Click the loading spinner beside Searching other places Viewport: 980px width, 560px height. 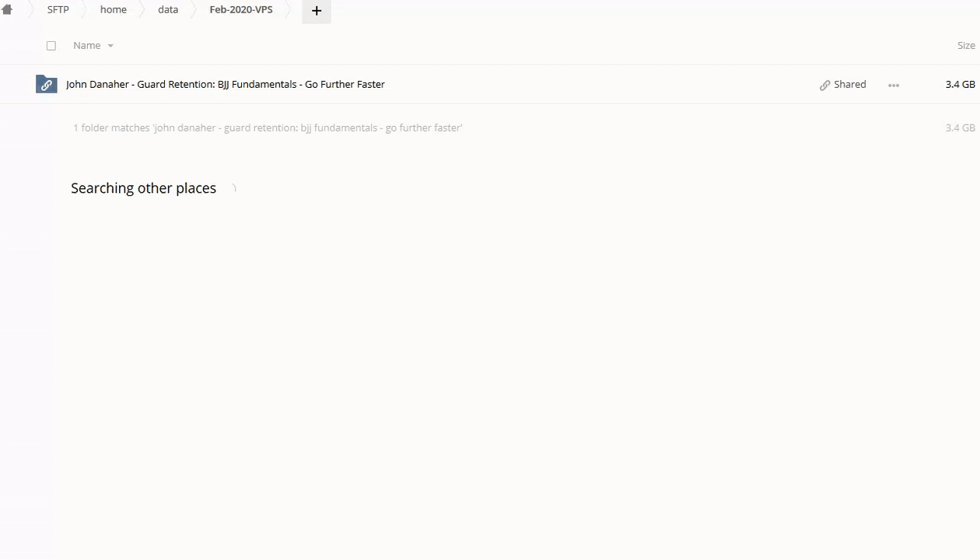(233, 188)
